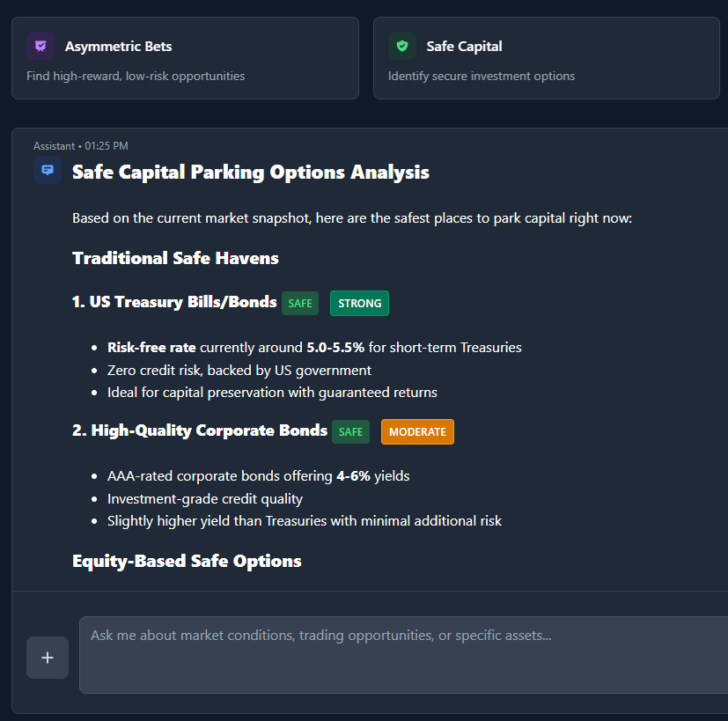Open the MODERATE risk badge dropdown
This screenshot has width=728, height=721.
[x=417, y=431]
